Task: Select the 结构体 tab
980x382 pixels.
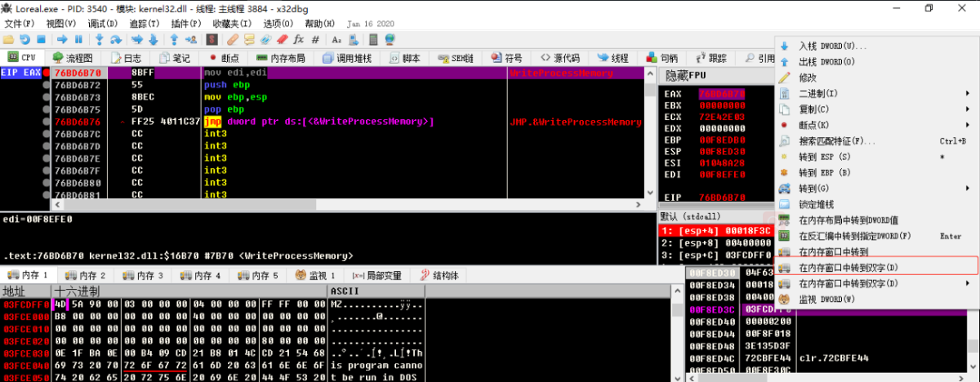Action: coord(438,275)
